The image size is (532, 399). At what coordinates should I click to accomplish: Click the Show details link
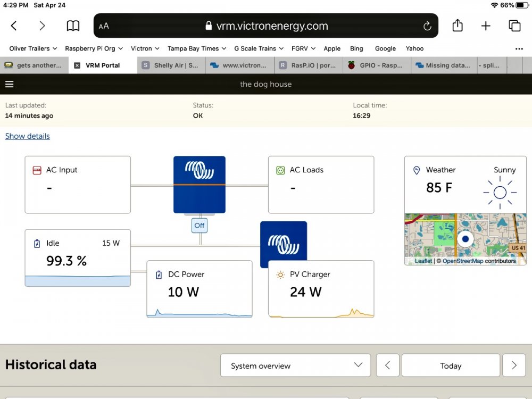[28, 136]
